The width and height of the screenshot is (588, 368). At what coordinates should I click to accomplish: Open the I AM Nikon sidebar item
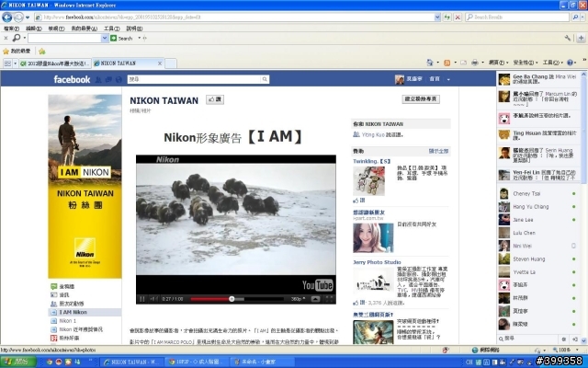pyautogui.click(x=85, y=312)
